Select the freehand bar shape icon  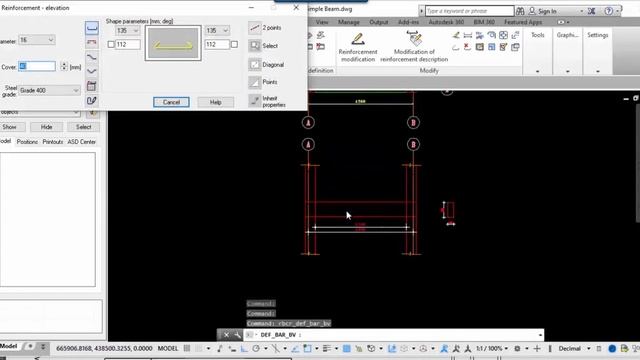click(x=92, y=100)
